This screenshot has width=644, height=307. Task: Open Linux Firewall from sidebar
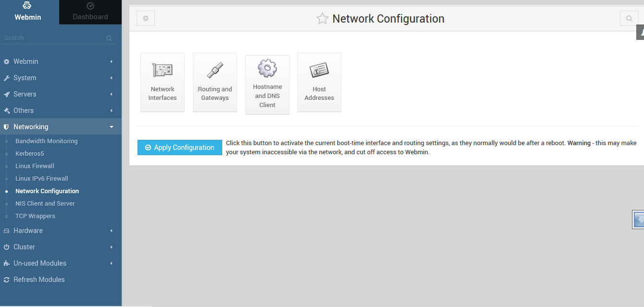click(x=35, y=166)
